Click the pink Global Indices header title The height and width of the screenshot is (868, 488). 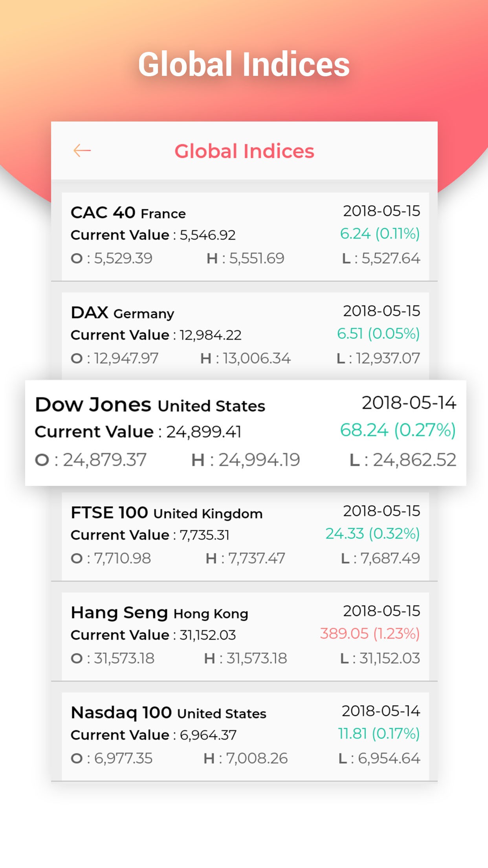click(244, 151)
